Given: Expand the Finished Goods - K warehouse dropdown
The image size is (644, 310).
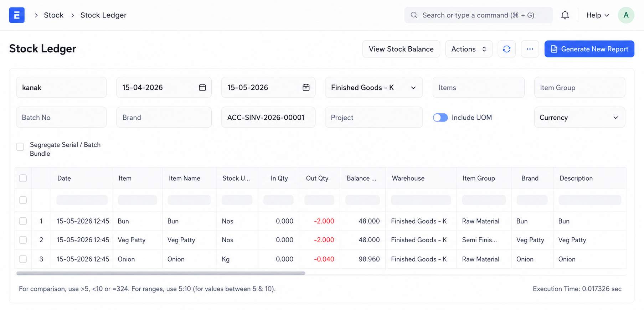Looking at the screenshot, I should point(373,87).
